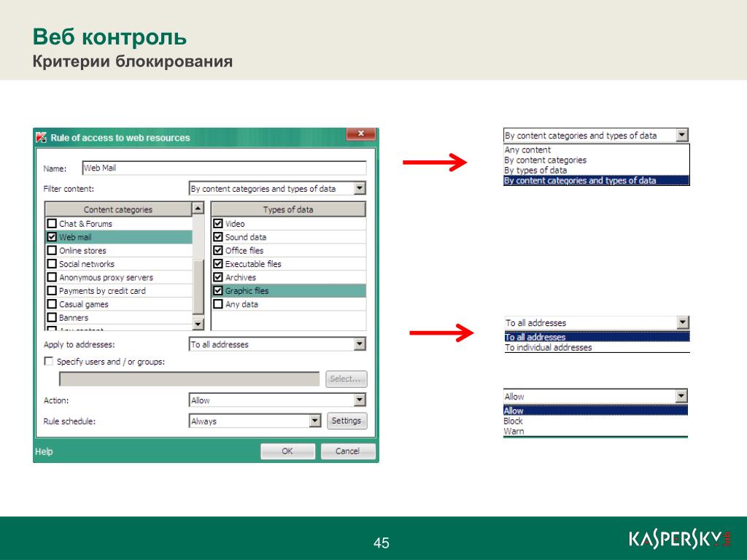Select highlighted To all addresses option
Image resolution: width=747 pixels, height=560 pixels.
click(597, 337)
